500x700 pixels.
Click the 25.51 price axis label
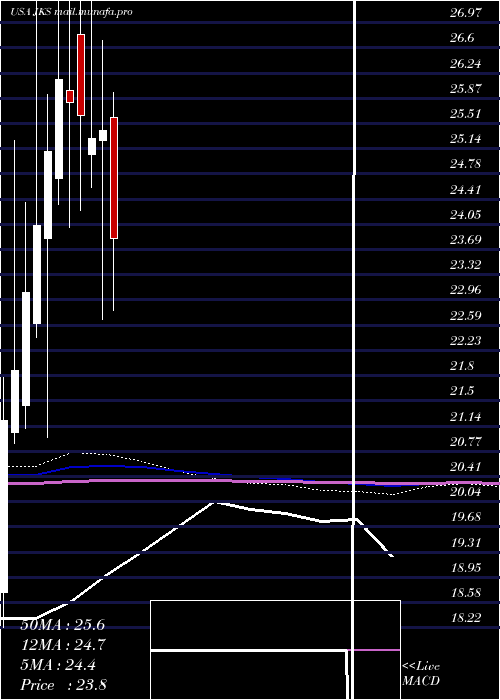(466, 113)
